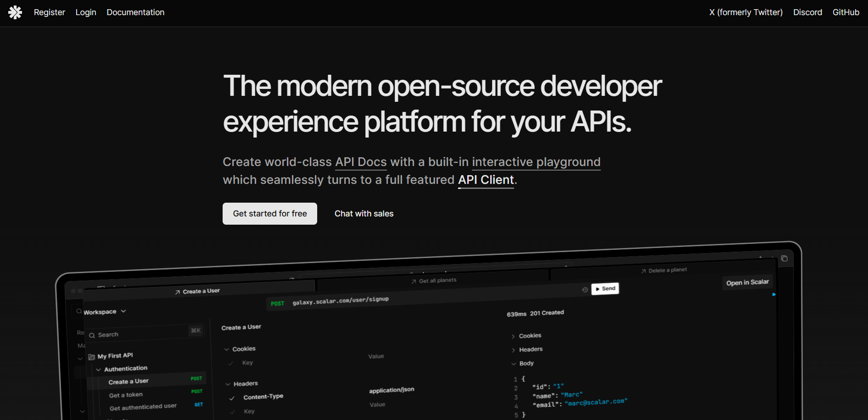The width and height of the screenshot is (868, 420).
Task: Click the POST badge next to Get a token
Action: (196, 392)
